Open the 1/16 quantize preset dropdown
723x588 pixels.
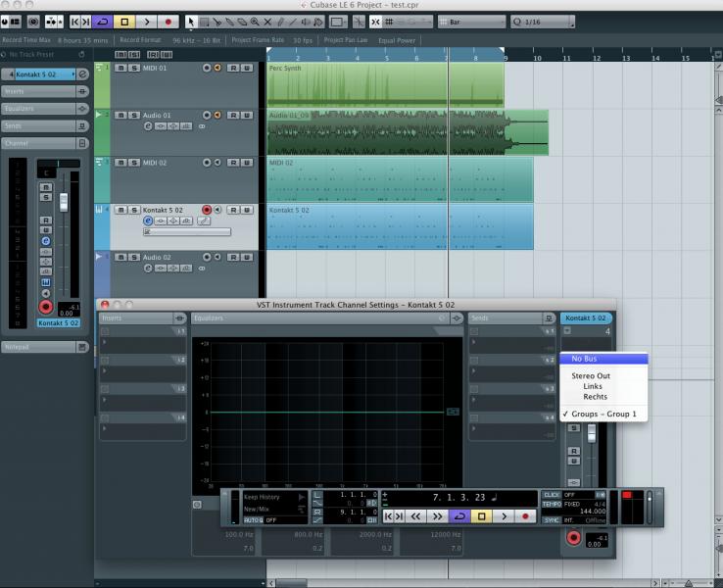[543, 22]
